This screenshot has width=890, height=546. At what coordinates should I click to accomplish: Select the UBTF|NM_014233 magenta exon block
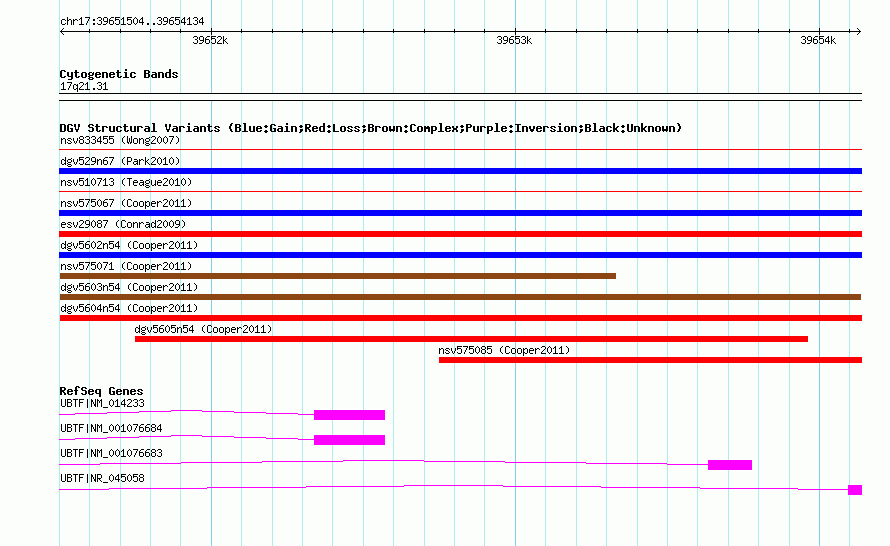pyautogui.click(x=350, y=415)
